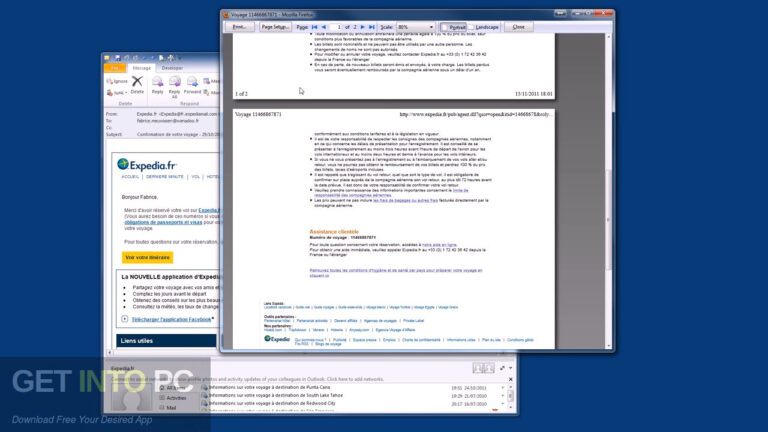Screen dimensions: 768x432
Task: Select Mail in People Pane
Action: pyautogui.click(x=170, y=408)
